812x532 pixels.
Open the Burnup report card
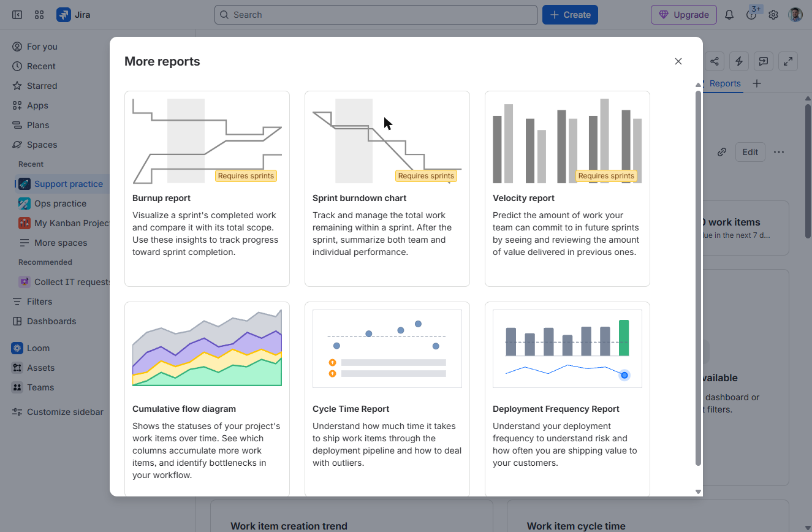coord(207,189)
